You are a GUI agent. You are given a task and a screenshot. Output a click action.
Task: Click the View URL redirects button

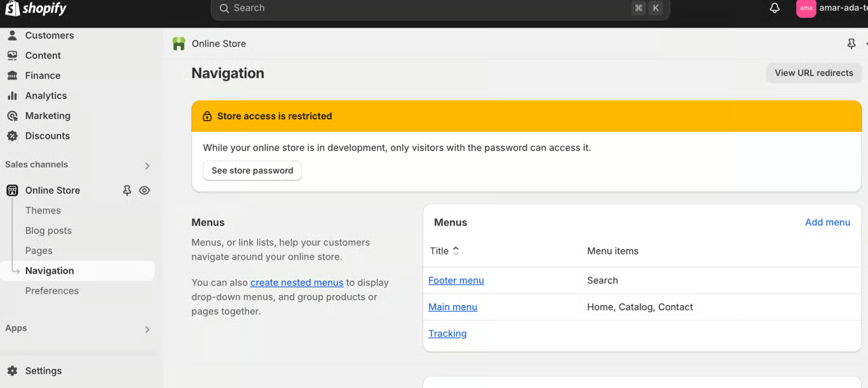[x=814, y=73]
